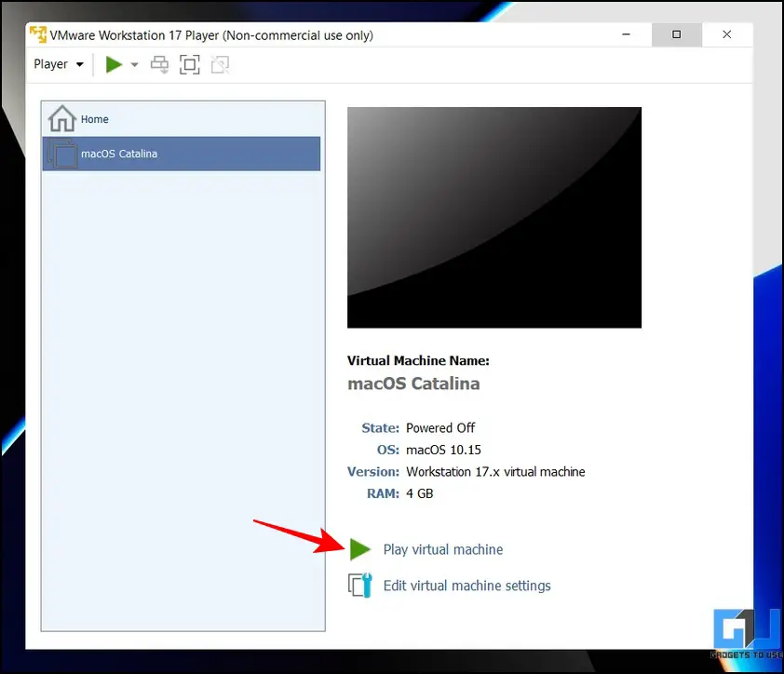Click the greyed-out Unity mode toolbar icon
784x674 pixels.
point(220,64)
